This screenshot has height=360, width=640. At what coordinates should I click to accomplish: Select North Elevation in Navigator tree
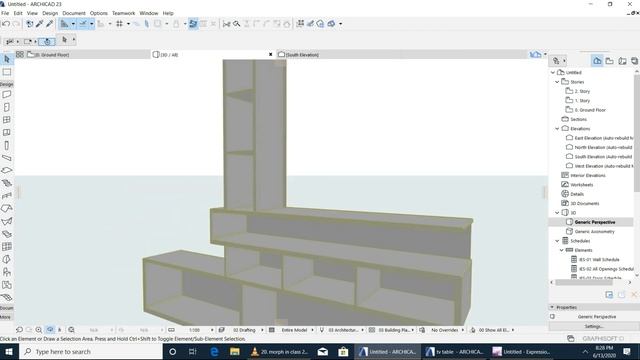tap(603, 147)
